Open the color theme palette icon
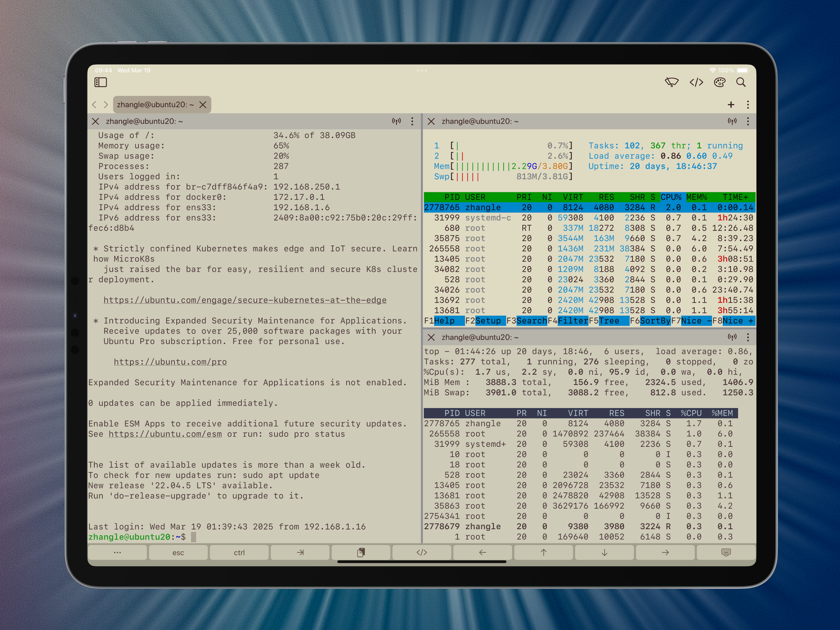Screen dimensions: 840x630 point(719,82)
